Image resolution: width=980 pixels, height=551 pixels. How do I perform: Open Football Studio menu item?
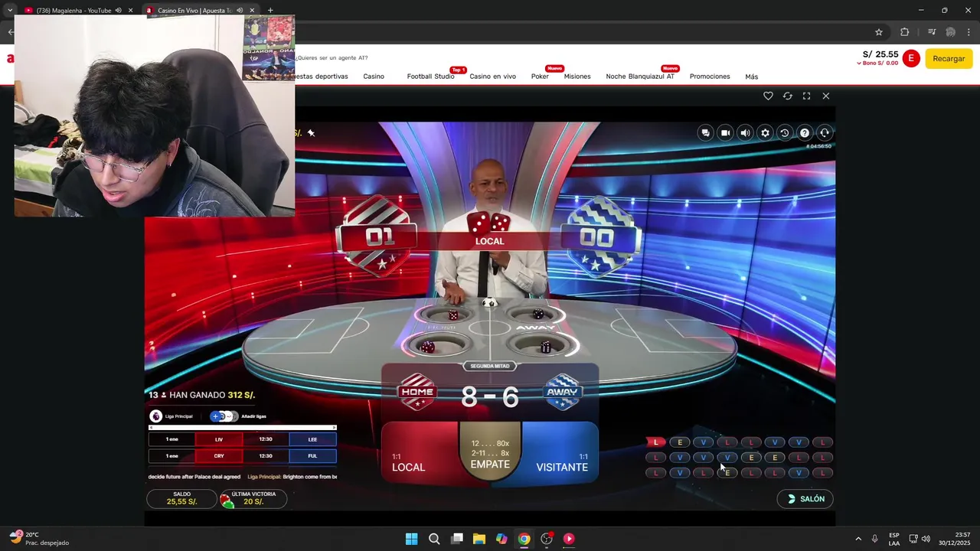click(x=430, y=77)
